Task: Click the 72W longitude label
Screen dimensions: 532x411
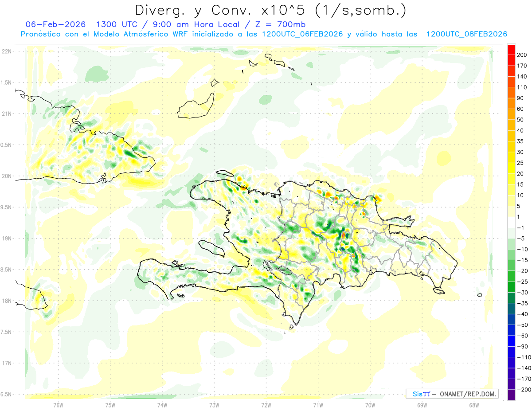Action: click(x=266, y=404)
